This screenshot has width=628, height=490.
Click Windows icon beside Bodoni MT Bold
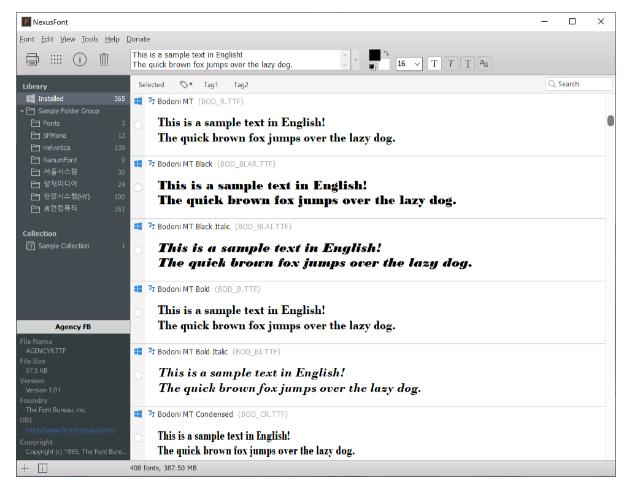(x=138, y=289)
